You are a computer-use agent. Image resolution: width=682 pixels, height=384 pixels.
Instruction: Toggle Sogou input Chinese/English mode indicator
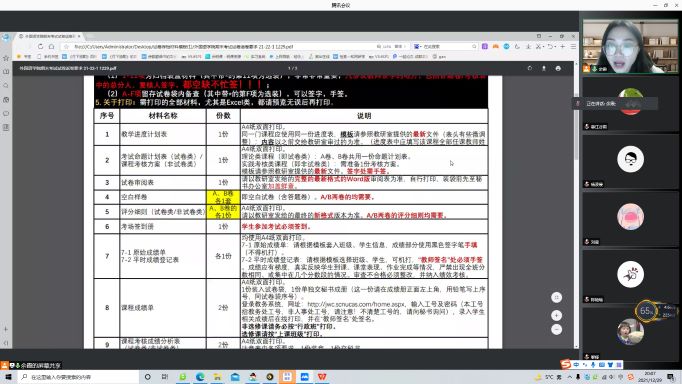576,364
